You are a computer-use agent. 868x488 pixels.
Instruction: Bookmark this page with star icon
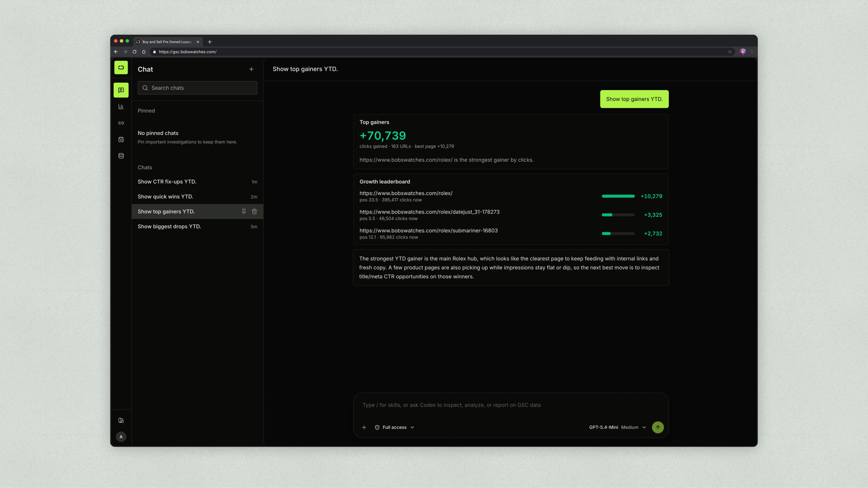point(730,52)
